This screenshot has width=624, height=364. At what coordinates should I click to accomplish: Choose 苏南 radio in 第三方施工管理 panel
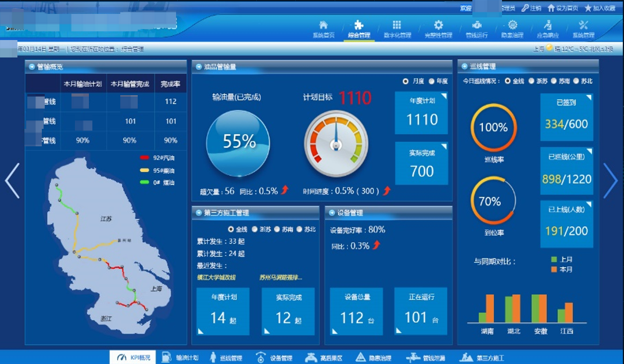point(277,229)
